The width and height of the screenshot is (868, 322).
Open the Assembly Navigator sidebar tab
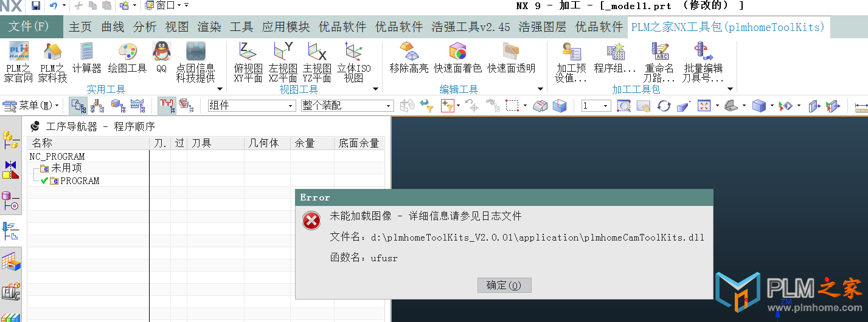[11, 139]
